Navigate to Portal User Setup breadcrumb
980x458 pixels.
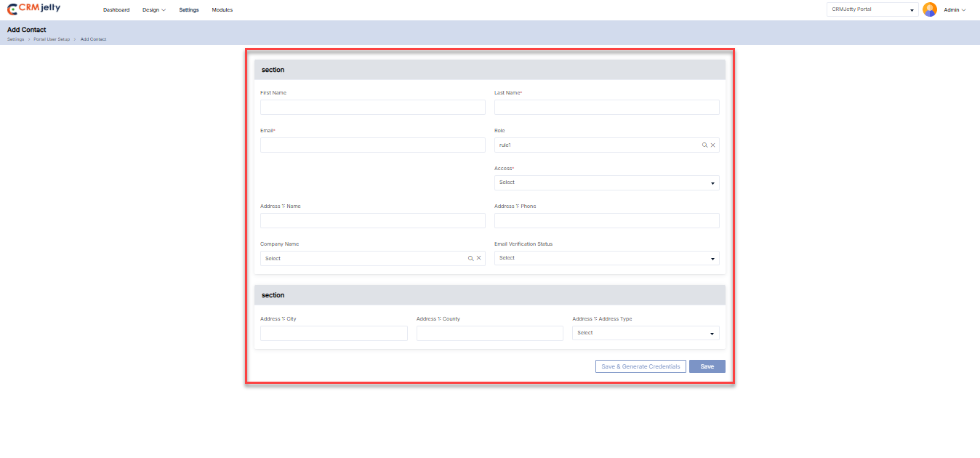tap(52, 39)
